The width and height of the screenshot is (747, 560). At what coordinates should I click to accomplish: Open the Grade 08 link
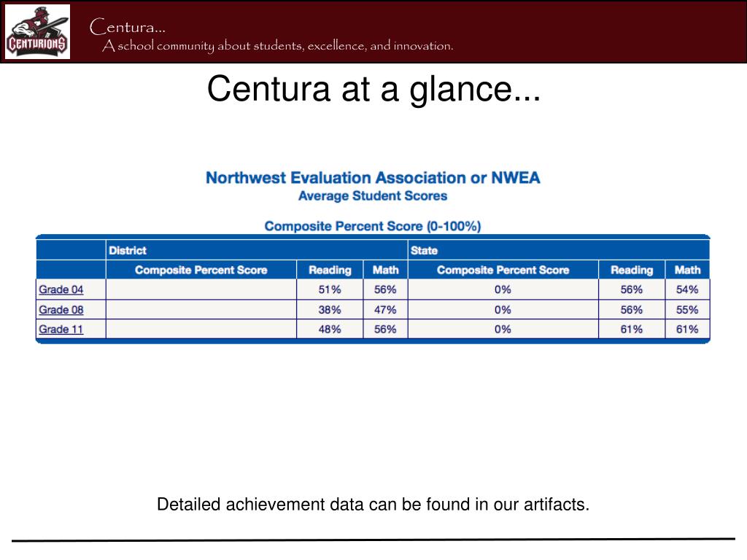(x=61, y=309)
